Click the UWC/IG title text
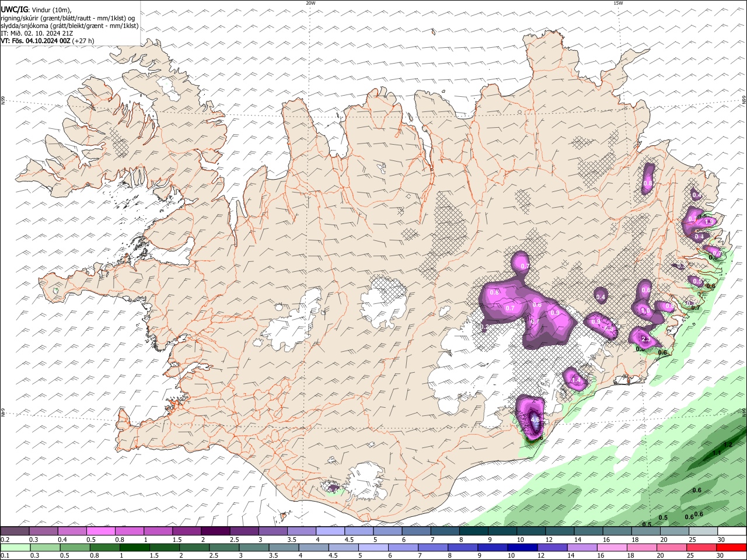The image size is (747, 560). (x=14, y=9)
